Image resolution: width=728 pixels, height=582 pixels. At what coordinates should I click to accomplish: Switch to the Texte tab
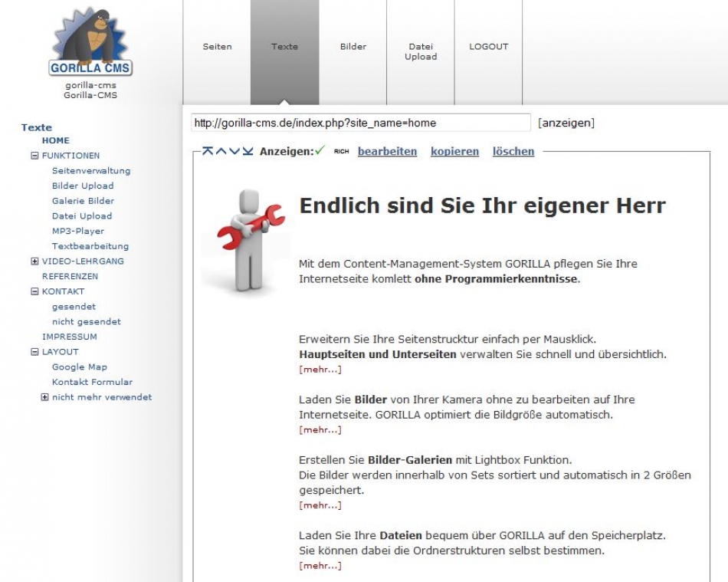point(284,52)
